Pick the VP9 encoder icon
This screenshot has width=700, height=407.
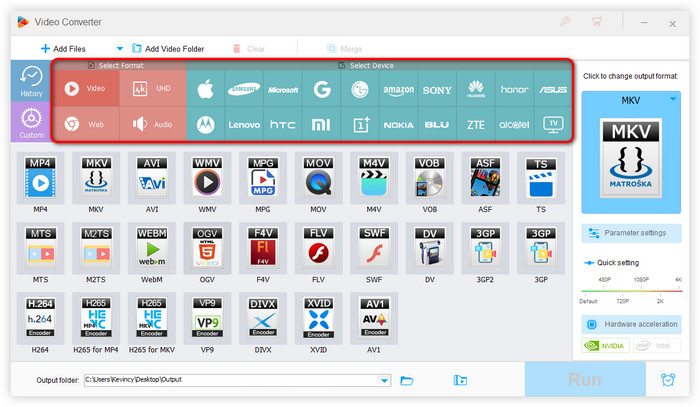pyautogui.click(x=207, y=318)
